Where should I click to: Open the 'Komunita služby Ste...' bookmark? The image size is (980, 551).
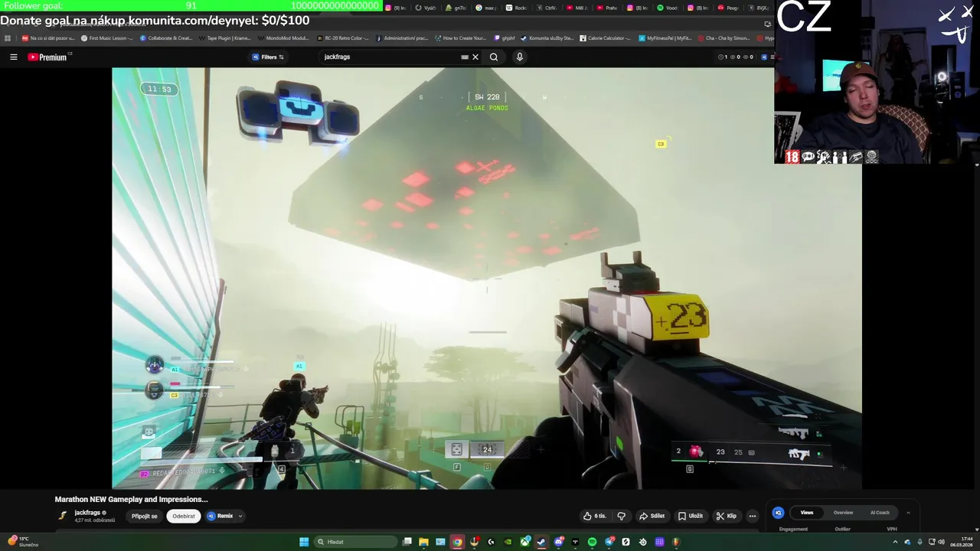pyautogui.click(x=547, y=37)
